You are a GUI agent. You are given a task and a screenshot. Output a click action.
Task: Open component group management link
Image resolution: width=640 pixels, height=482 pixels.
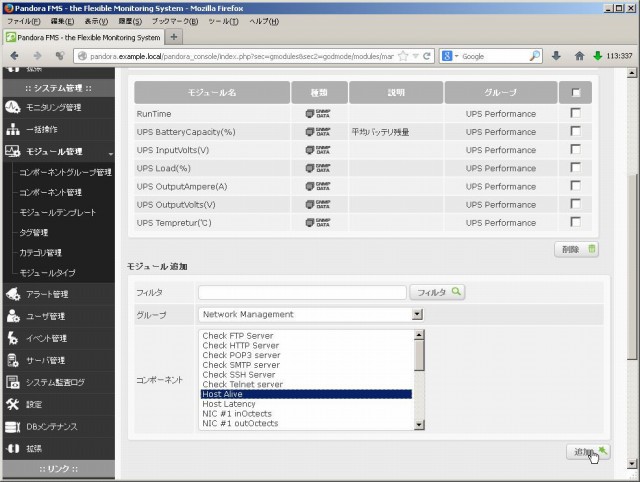(65, 172)
